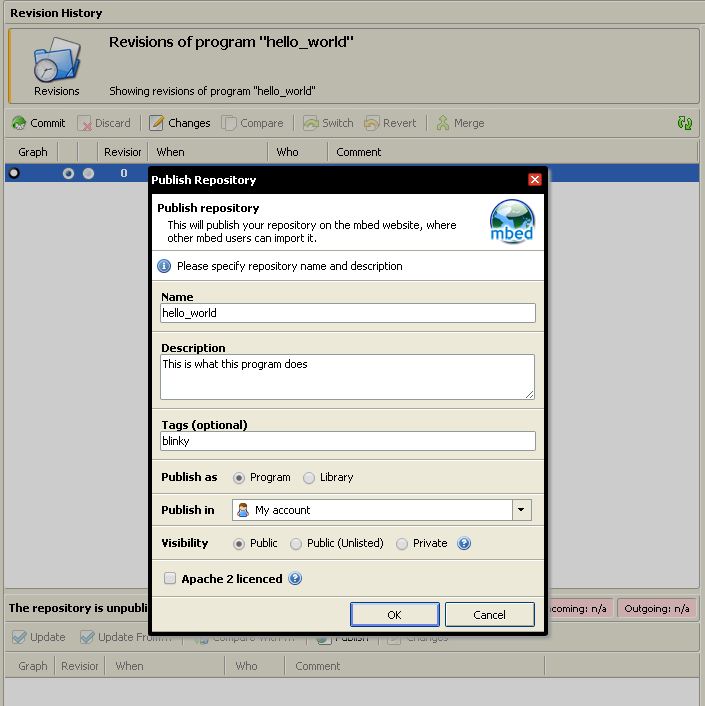This screenshot has width=705, height=706.
Task: Select Public (Unlisted) visibility option
Action: (296, 544)
